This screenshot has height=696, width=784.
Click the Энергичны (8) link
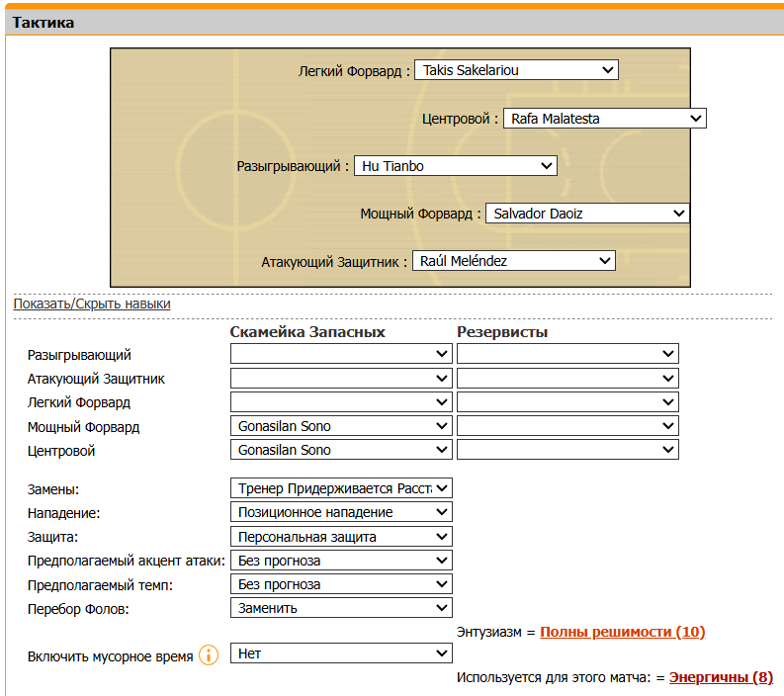coord(721,677)
